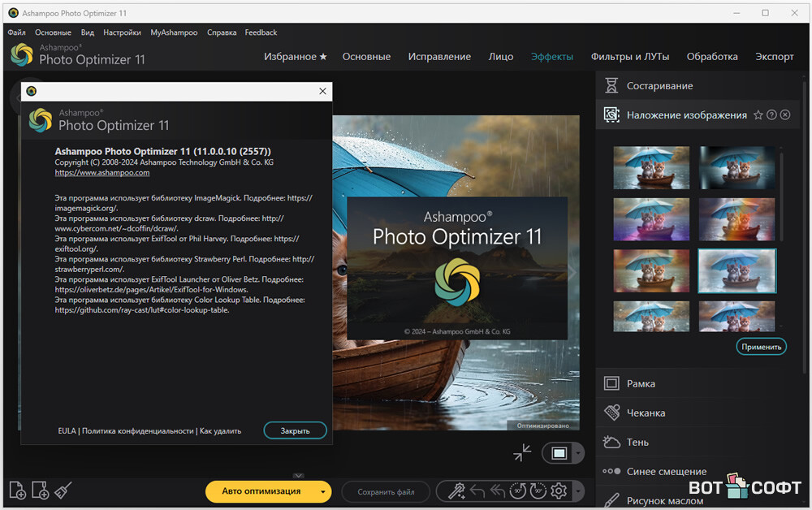The width and height of the screenshot is (812, 510).
Task: Click the Авто оптимизация button
Action: click(261, 491)
